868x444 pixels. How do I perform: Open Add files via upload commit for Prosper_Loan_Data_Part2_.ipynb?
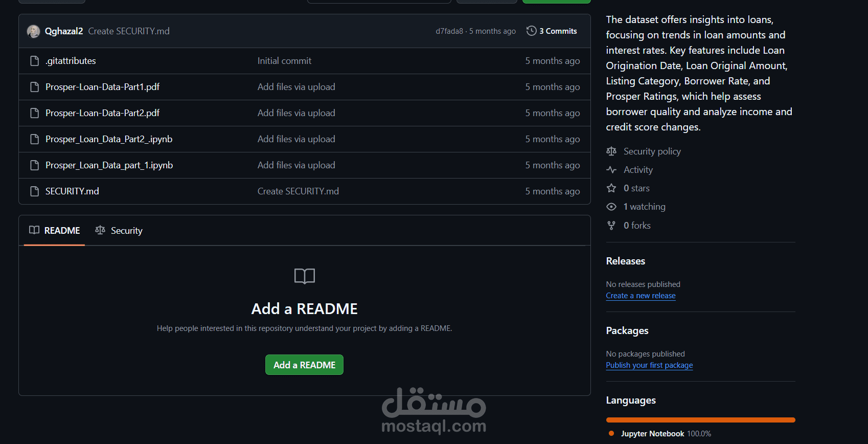click(296, 139)
